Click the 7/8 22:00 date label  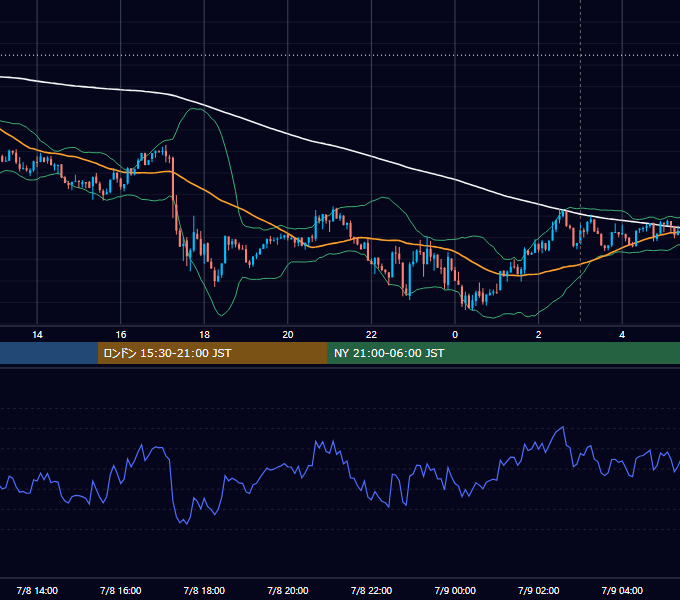pos(371,590)
